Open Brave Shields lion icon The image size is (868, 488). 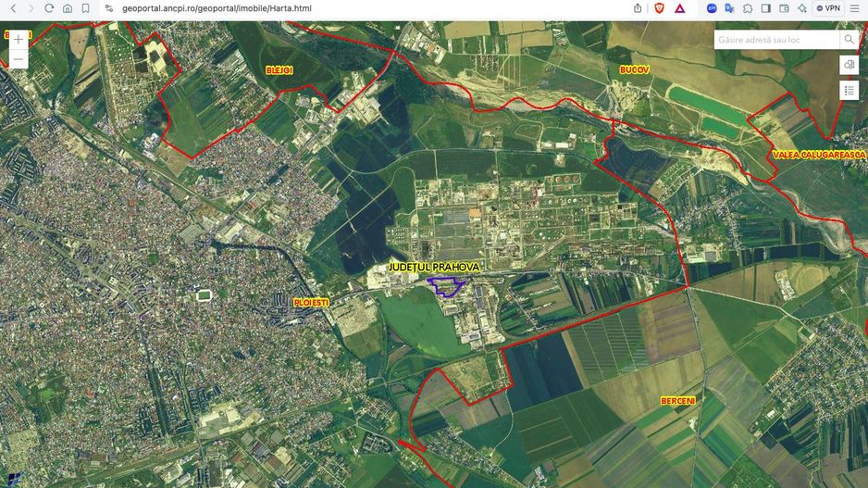click(659, 8)
